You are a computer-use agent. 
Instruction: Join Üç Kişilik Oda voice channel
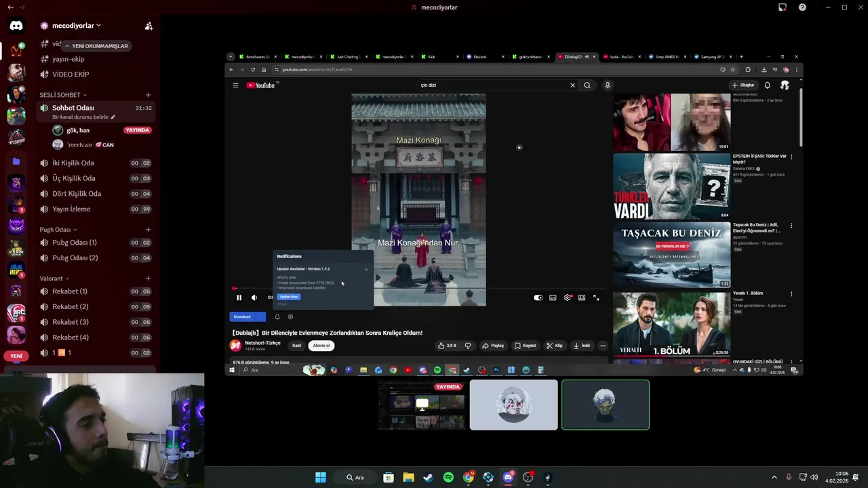[96, 178]
